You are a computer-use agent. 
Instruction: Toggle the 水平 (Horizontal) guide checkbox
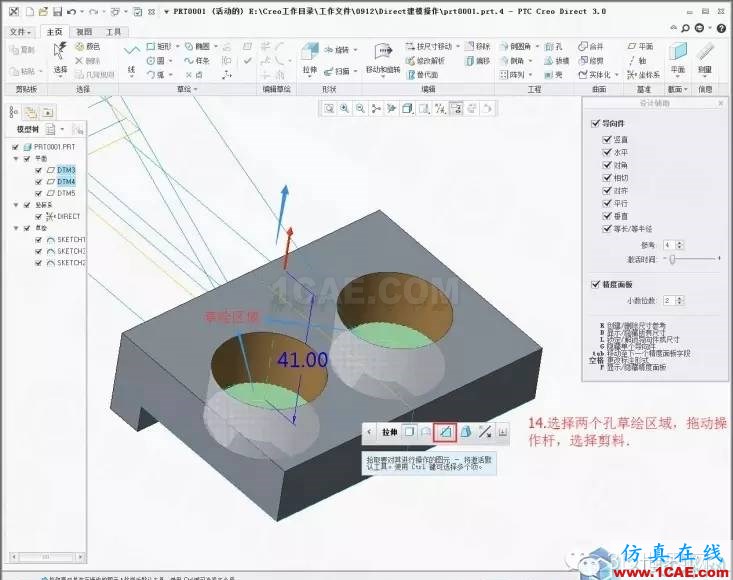pos(607,152)
